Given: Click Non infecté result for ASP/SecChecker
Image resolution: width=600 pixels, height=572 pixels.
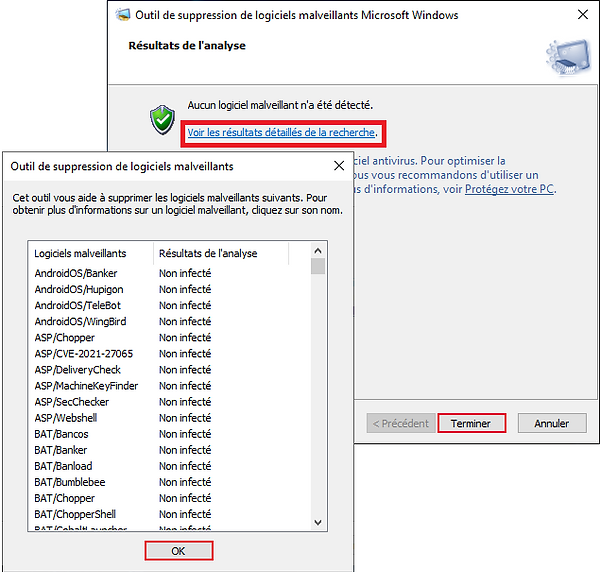Looking at the screenshot, I should pyautogui.click(x=185, y=402).
